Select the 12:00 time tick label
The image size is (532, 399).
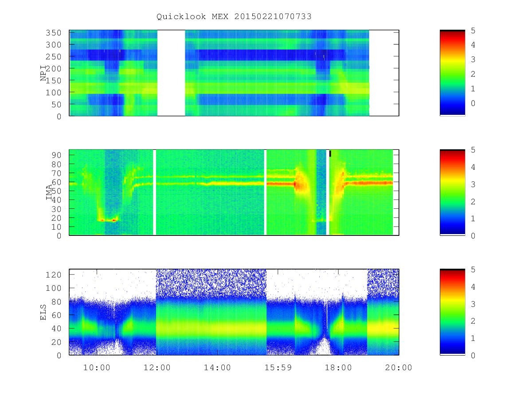(x=157, y=367)
